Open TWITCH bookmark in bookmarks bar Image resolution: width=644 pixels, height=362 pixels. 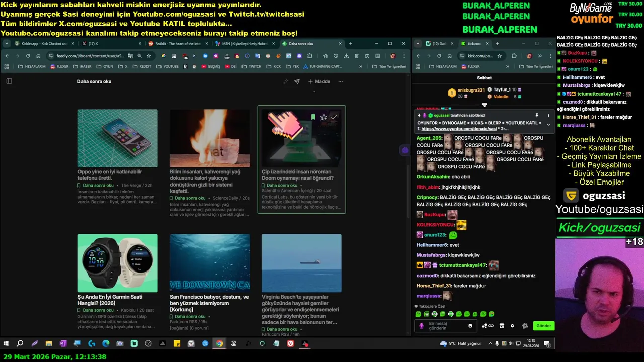252,66
